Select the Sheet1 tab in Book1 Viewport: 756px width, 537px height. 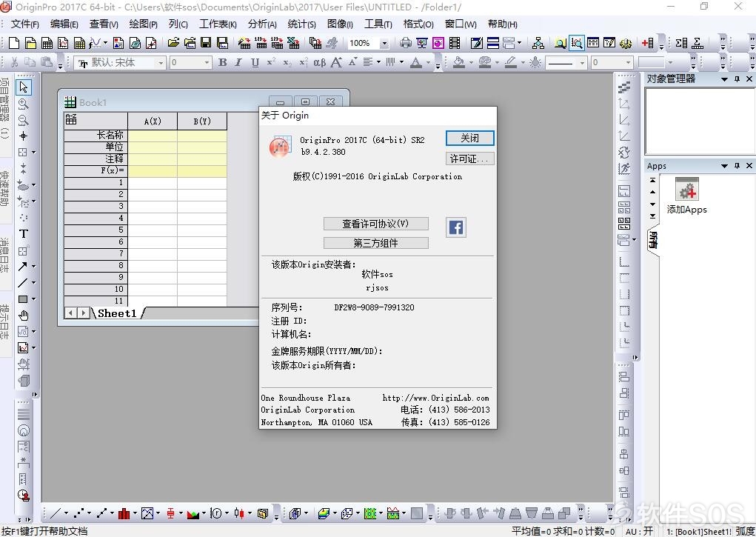pyautogui.click(x=117, y=313)
